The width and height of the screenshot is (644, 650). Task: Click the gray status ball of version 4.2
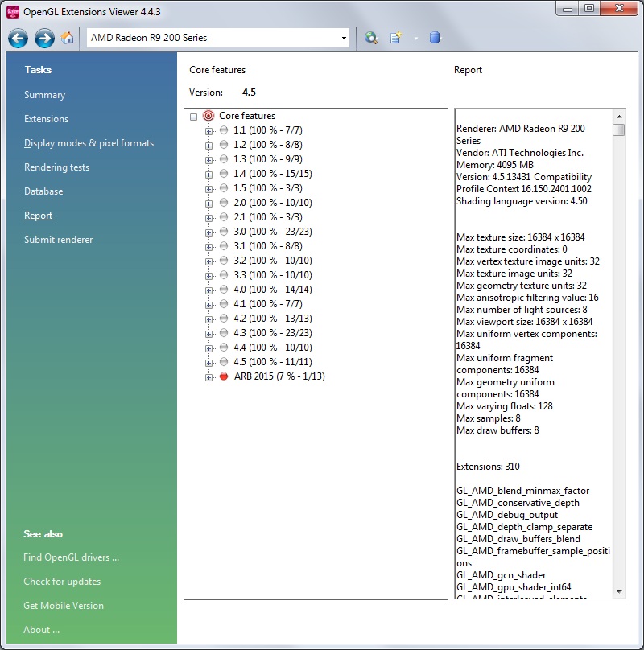point(224,319)
